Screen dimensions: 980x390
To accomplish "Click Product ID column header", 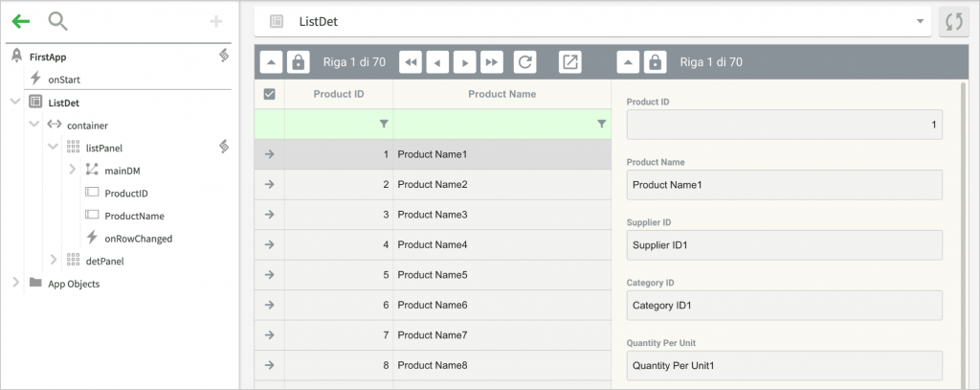I will point(339,94).
